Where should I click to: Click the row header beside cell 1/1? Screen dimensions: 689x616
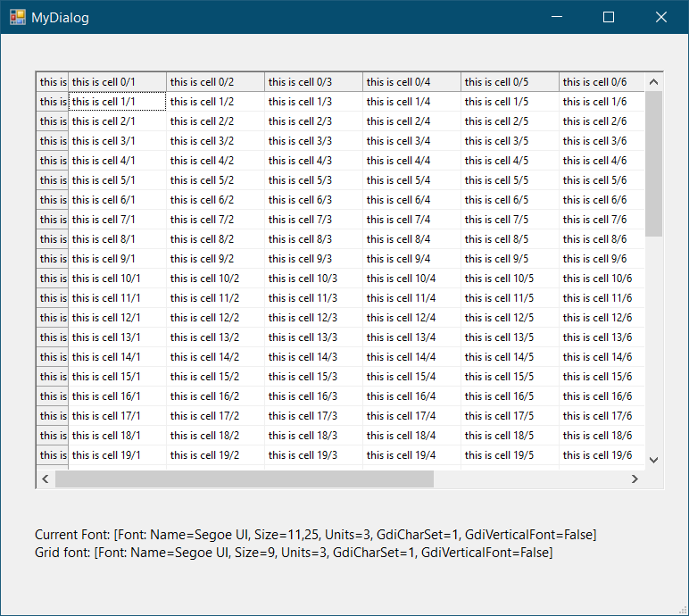click(x=53, y=102)
